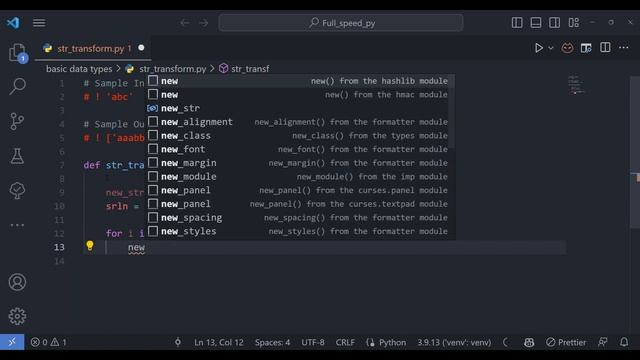Image resolution: width=640 pixels, height=360 pixels.
Task: Choose the new_module suggestion
Action: point(300,177)
